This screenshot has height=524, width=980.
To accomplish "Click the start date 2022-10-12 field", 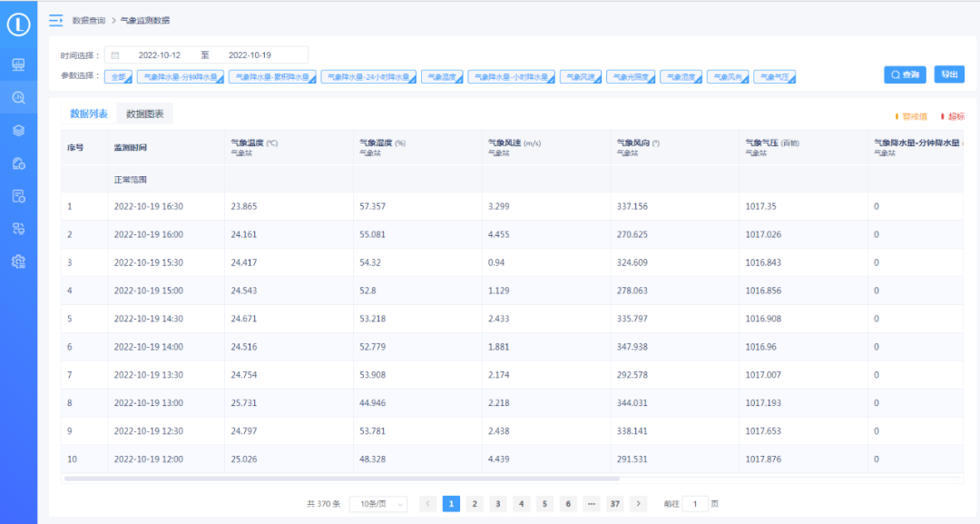I will (x=160, y=55).
